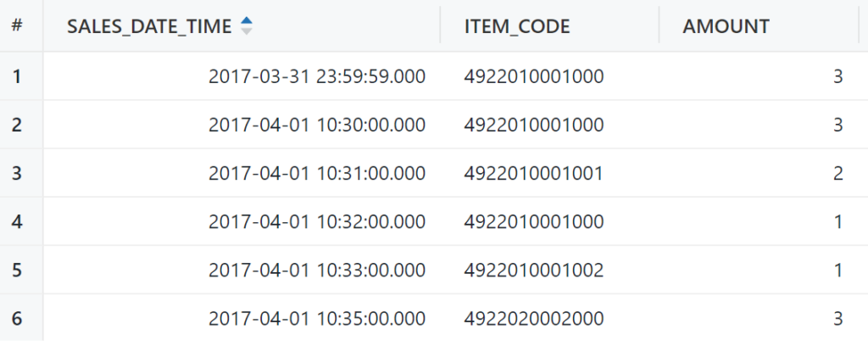
Task: Click item code 4922020002000 cell
Action: 534,318
